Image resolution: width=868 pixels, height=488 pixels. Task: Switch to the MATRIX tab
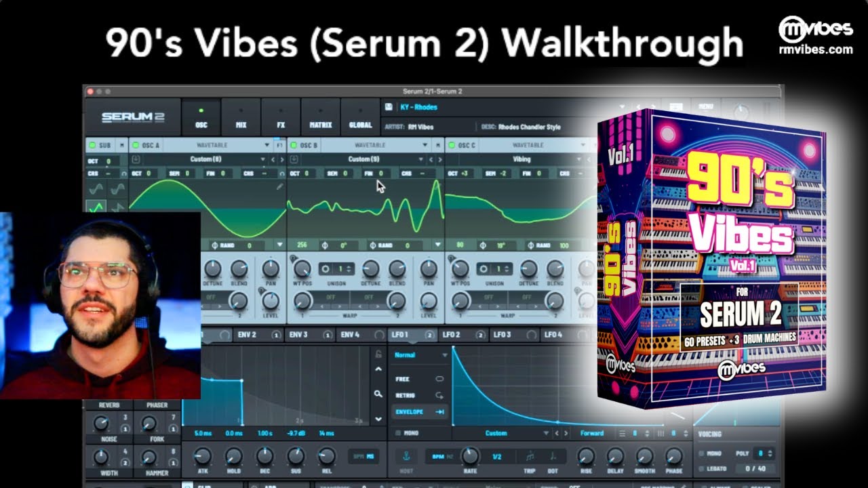point(321,118)
